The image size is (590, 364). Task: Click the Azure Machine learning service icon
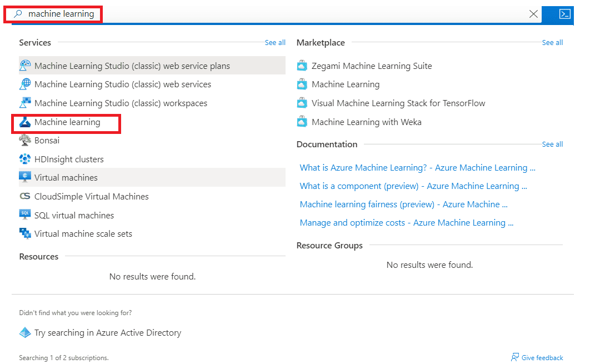25,122
